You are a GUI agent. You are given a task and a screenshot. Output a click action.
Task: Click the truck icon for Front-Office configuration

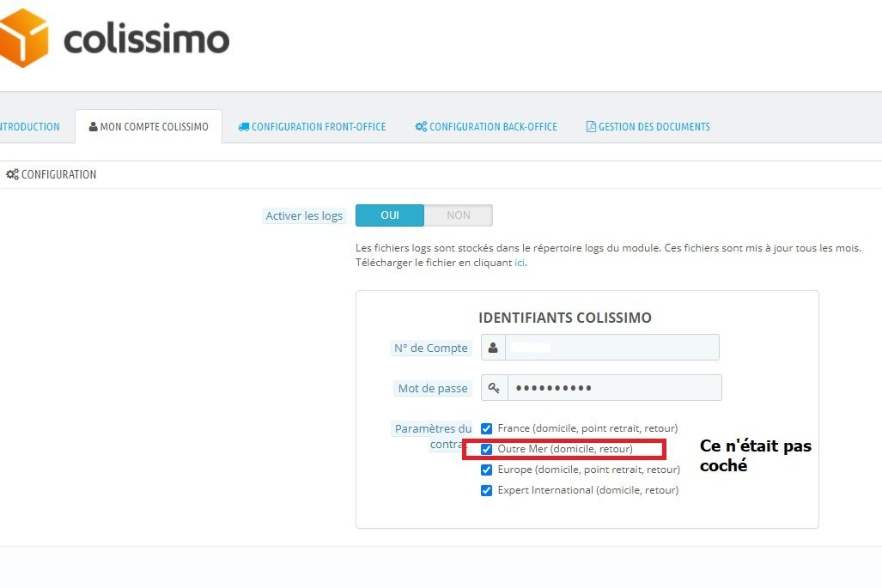[x=244, y=127]
